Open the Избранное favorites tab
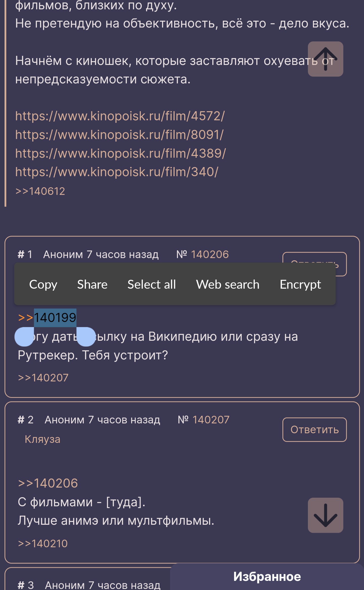The height and width of the screenshot is (590, 364). [x=267, y=577]
